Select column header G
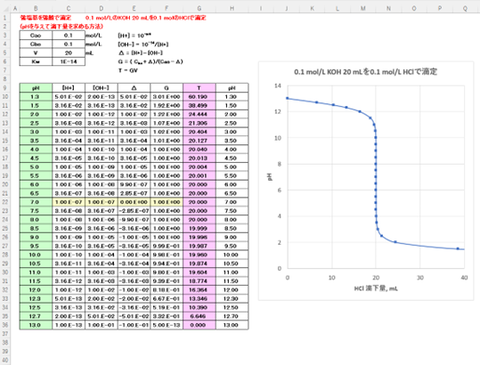The height and width of the screenshot is (365, 480). 199,9
